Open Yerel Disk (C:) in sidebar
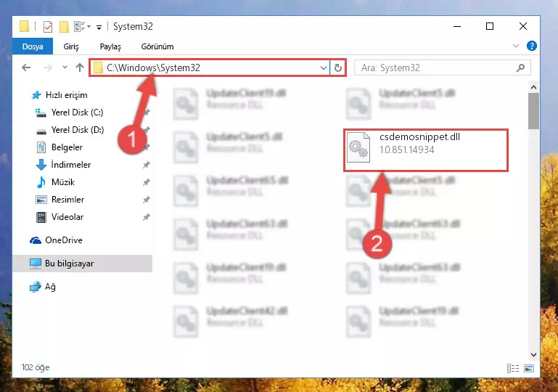558x392 pixels. pyautogui.click(x=77, y=113)
